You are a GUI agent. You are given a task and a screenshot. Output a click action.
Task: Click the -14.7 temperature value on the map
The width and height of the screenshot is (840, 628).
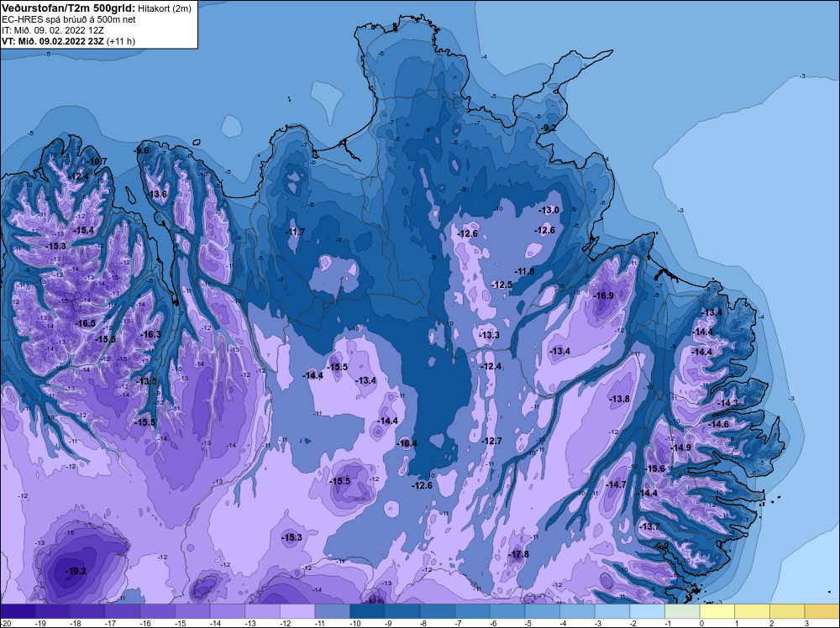pos(616,484)
